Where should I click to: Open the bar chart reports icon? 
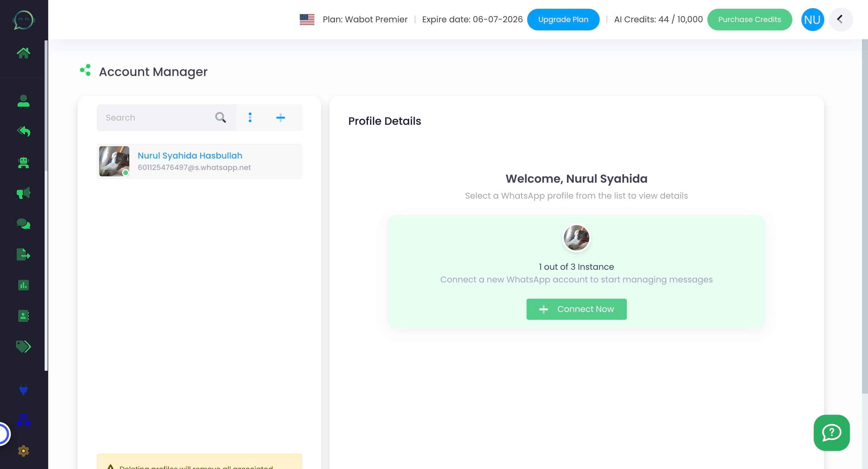point(23,285)
